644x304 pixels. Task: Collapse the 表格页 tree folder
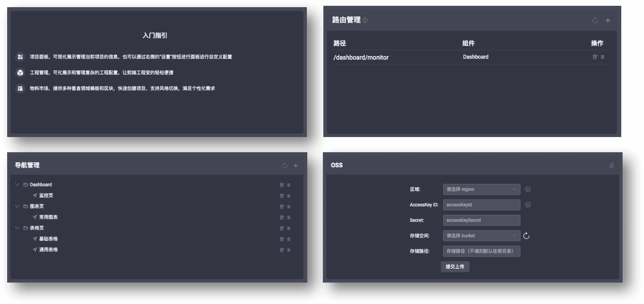[17, 228]
